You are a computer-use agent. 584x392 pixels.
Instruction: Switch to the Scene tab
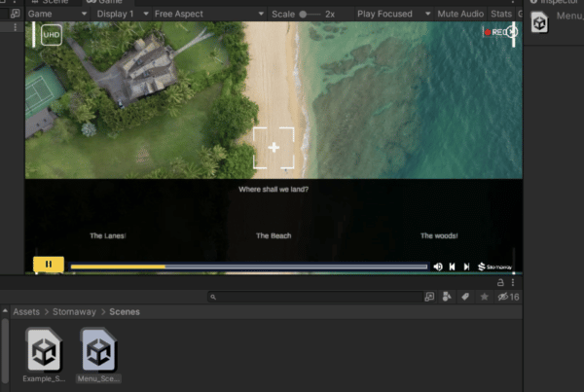click(x=52, y=2)
